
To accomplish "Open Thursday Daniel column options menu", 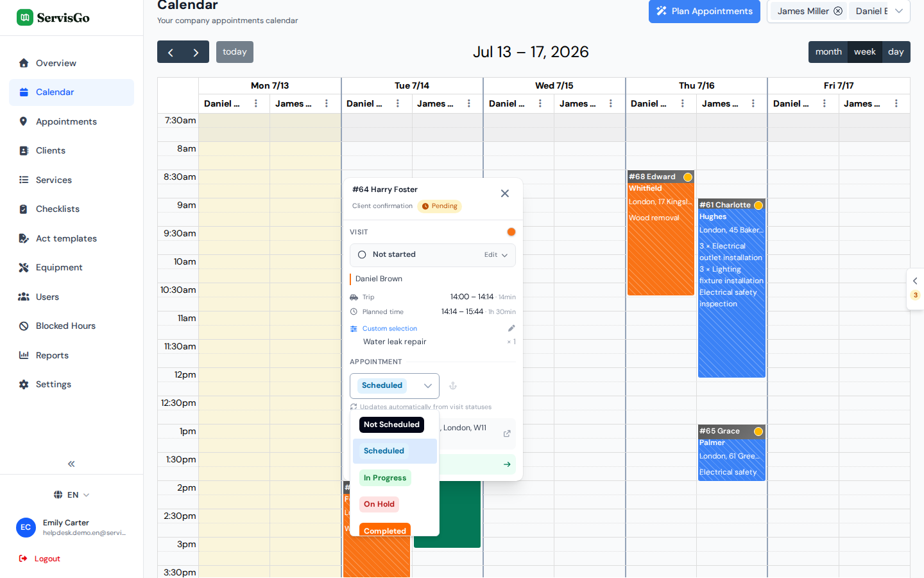I will (683, 103).
